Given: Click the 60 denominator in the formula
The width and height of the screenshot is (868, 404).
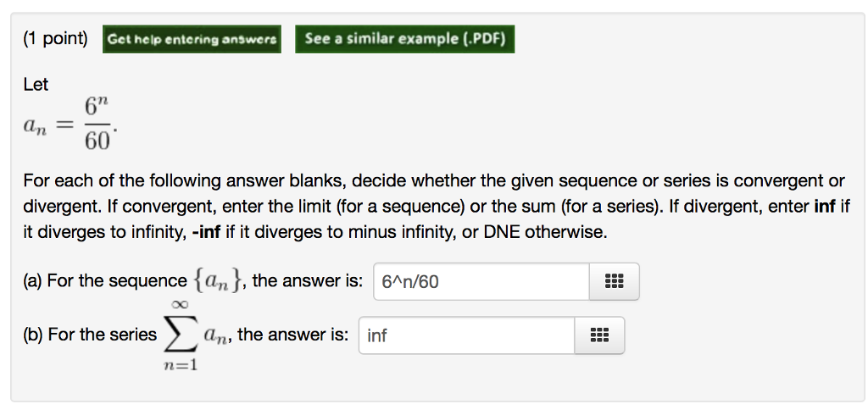Looking at the screenshot, I should (x=97, y=140).
